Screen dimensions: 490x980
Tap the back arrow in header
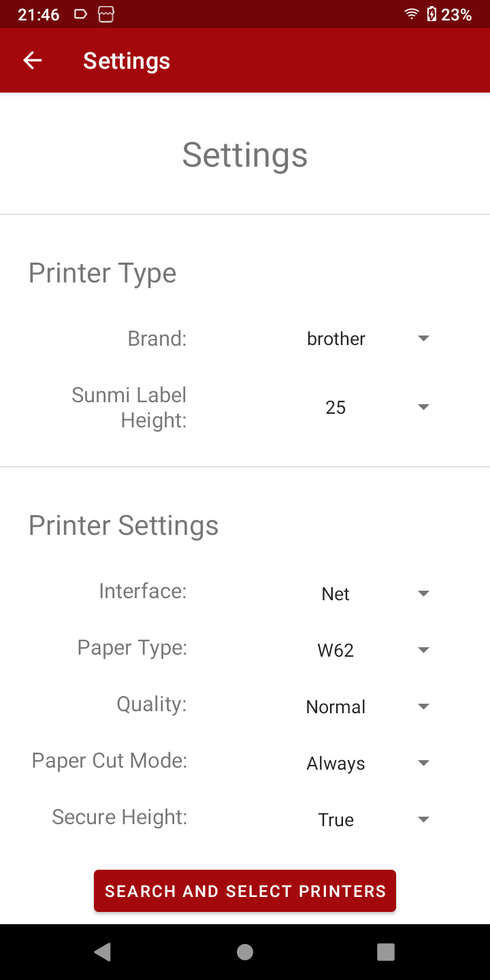[33, 61]
